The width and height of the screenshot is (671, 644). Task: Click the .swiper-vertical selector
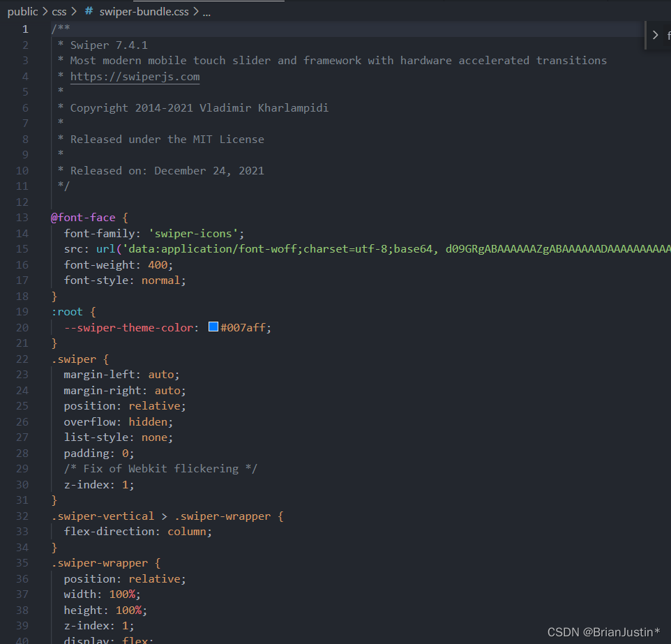[x=102, y=516]
